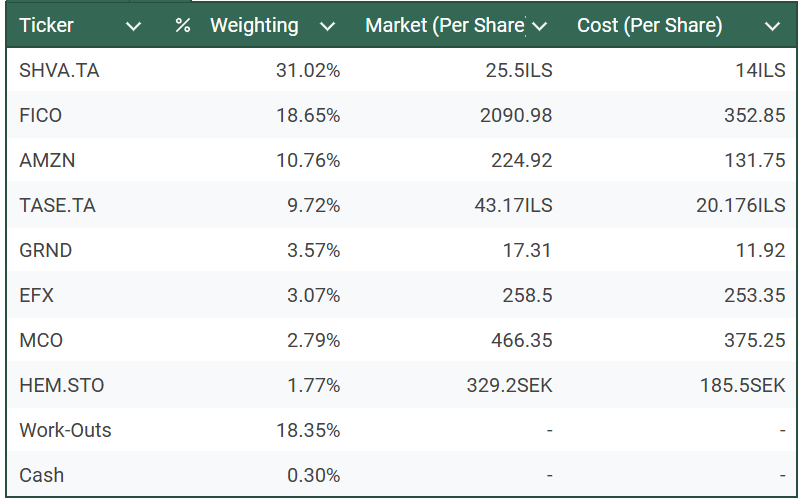801x501 pixels.
Task: Select the Cost (Per Share) header text
Action: 650,25
